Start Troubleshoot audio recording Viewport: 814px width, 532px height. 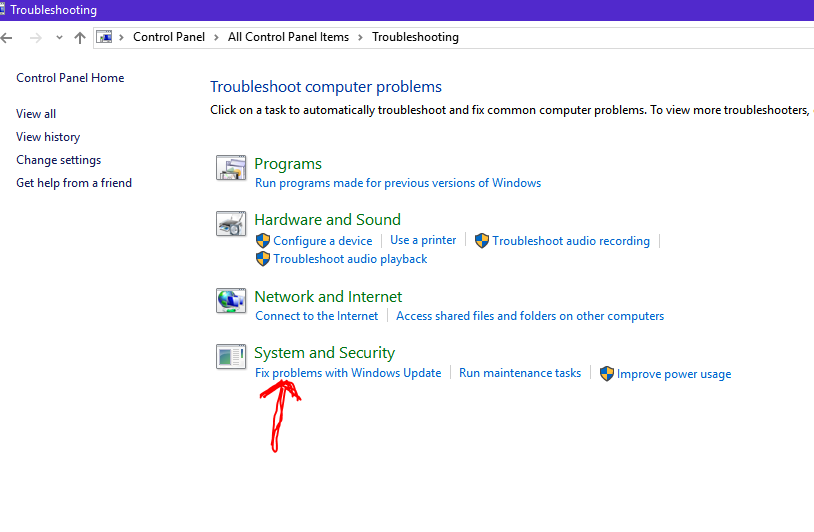coord(571,241)
